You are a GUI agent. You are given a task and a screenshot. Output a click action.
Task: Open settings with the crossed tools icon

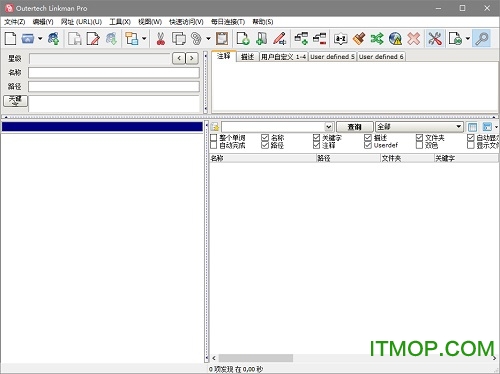point(435,39)
